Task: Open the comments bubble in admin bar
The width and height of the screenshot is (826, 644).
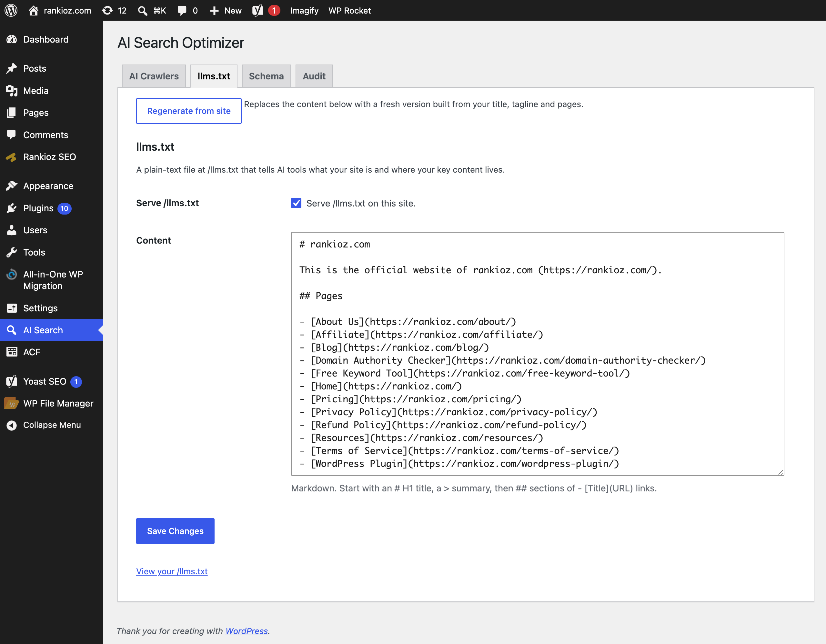Action: click(182, 10)
